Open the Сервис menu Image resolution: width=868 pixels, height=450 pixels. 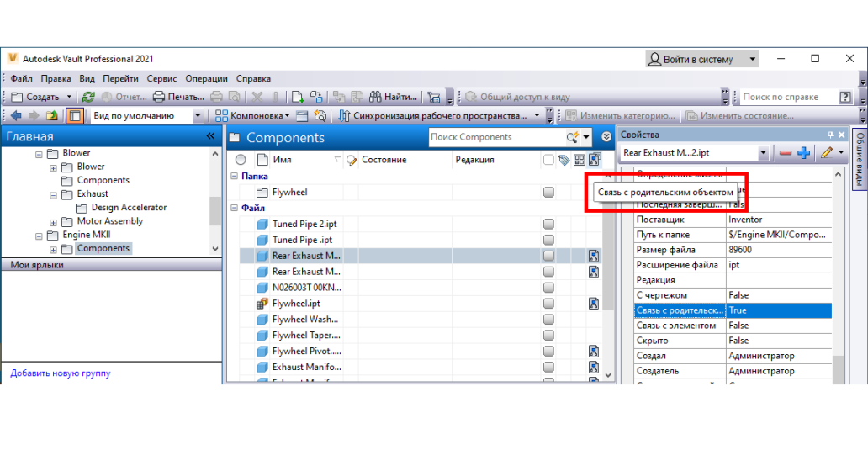pyautogui.click(x=161, y=78)
